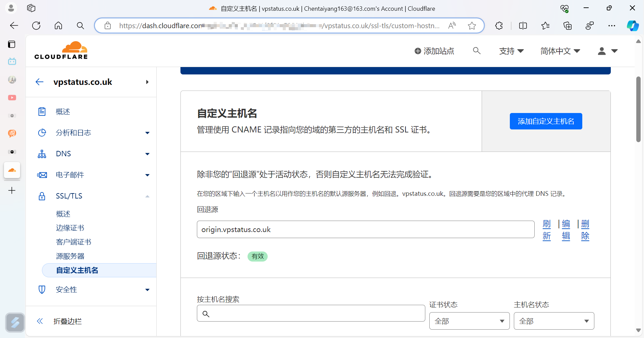Viewport: 644px width, 338px height.
Task: Open 概述 under SSL/TLS
Action: pos(63,214)
